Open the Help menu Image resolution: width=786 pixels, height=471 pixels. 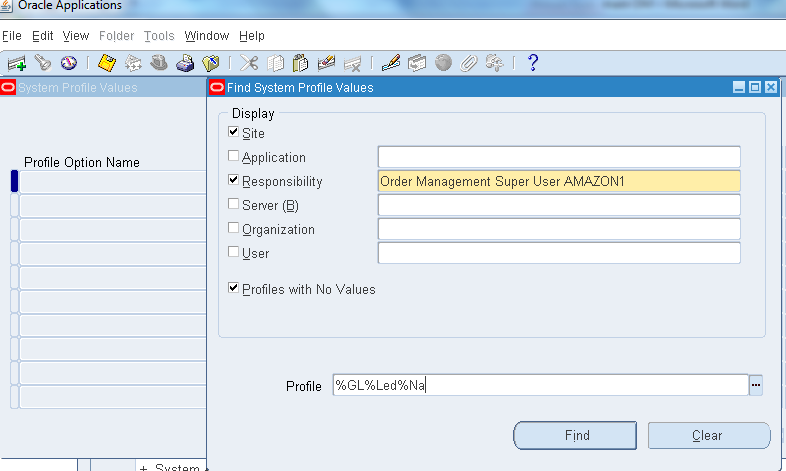click(x=252, y=36)
